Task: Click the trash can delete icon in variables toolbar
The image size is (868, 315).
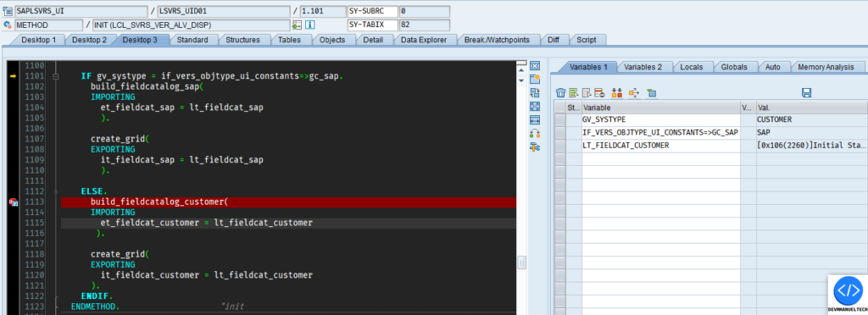Action: tap(561, 93)
